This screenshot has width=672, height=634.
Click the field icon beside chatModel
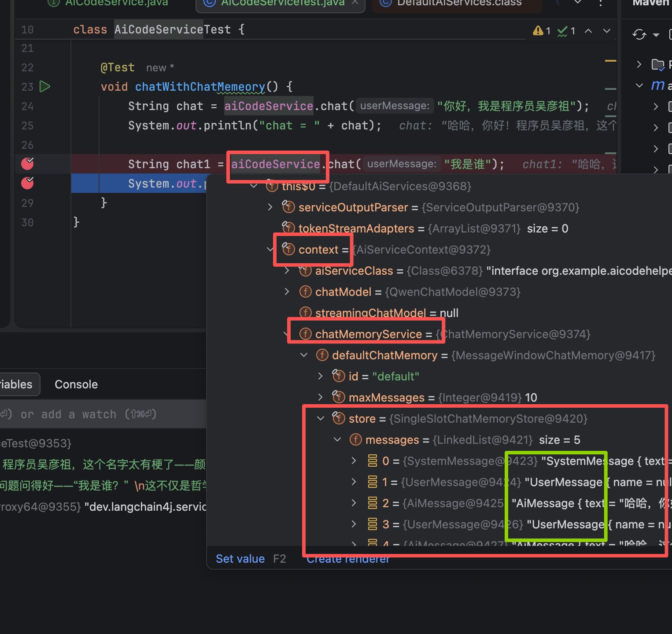coord(306,291)
